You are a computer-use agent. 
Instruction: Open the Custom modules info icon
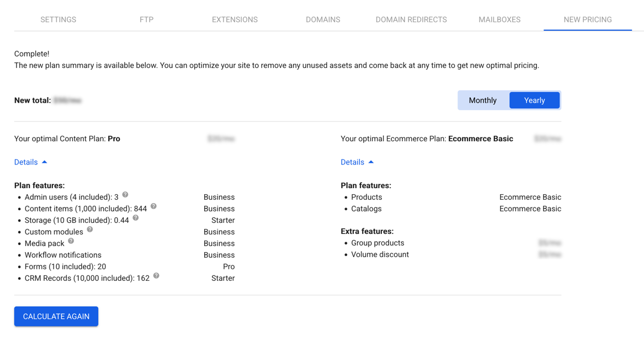click(x=89, y=230)
